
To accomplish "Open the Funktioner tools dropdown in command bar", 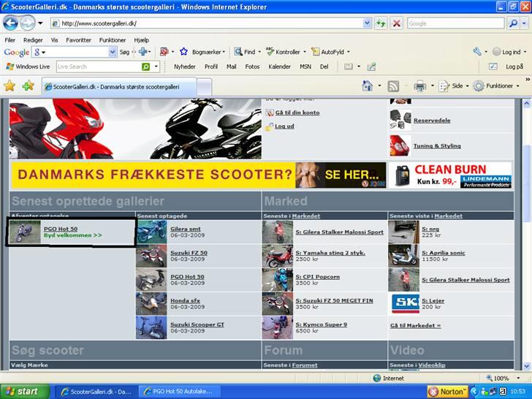I will (x=495, y=85).
